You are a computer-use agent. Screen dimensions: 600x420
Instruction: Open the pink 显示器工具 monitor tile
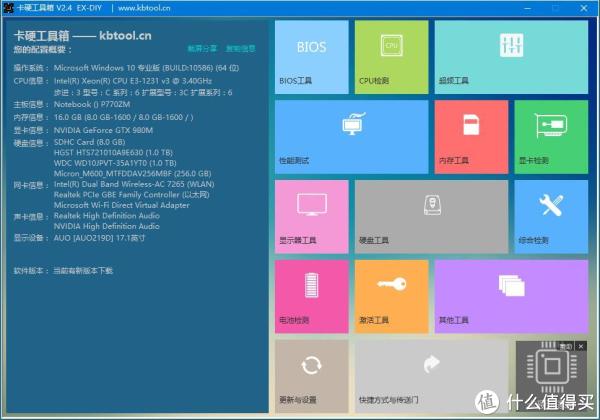(311, 217)
